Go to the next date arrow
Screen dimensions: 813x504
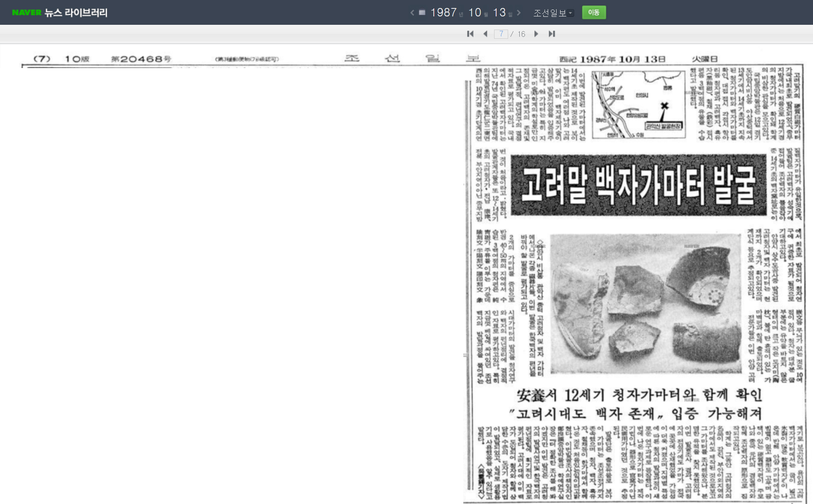pos(519,12)
